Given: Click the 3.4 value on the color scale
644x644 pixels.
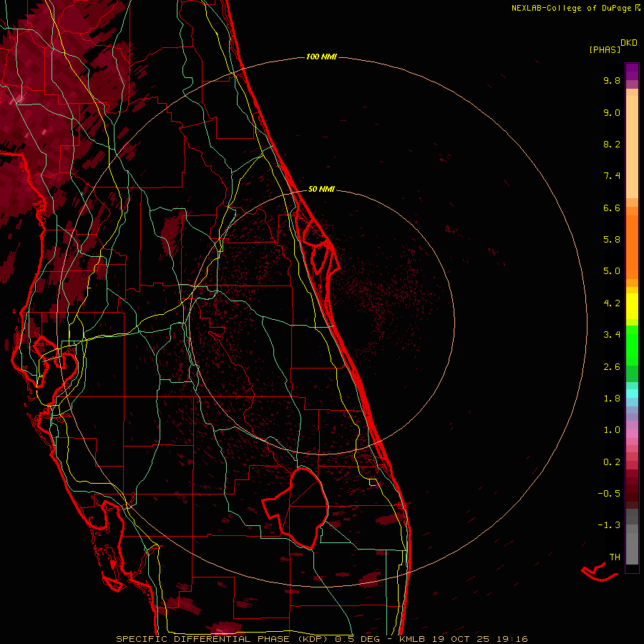Looking at the screenshot, I should point(612,335).
